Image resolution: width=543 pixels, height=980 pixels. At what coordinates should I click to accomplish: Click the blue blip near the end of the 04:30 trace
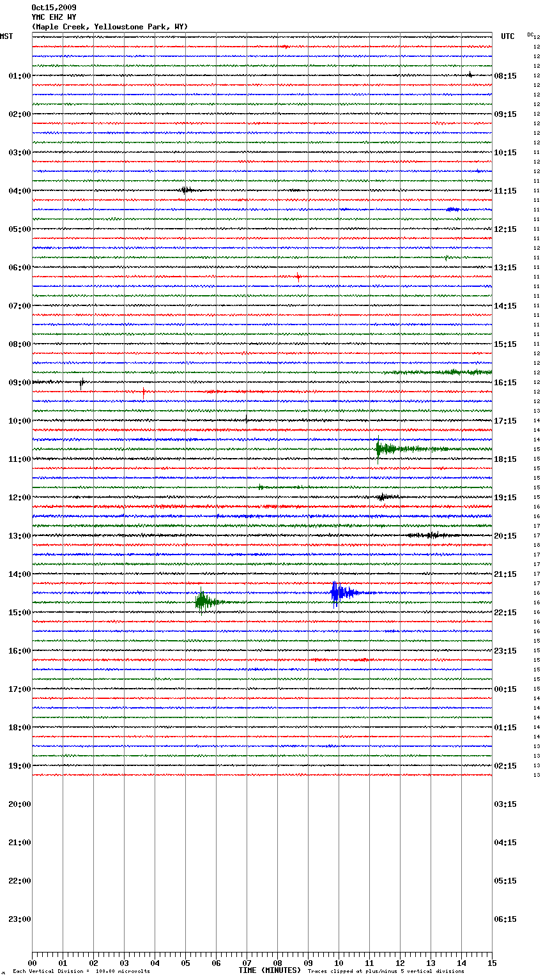[453, 209]
